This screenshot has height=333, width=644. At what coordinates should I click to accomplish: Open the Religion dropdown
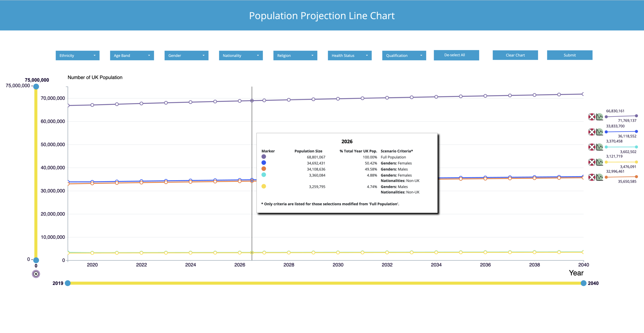pos(295,55)
